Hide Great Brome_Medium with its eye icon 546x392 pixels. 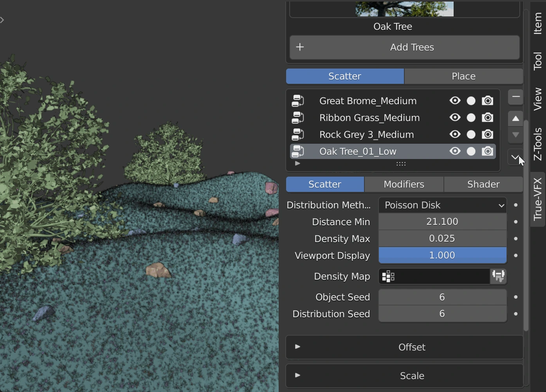455,101
